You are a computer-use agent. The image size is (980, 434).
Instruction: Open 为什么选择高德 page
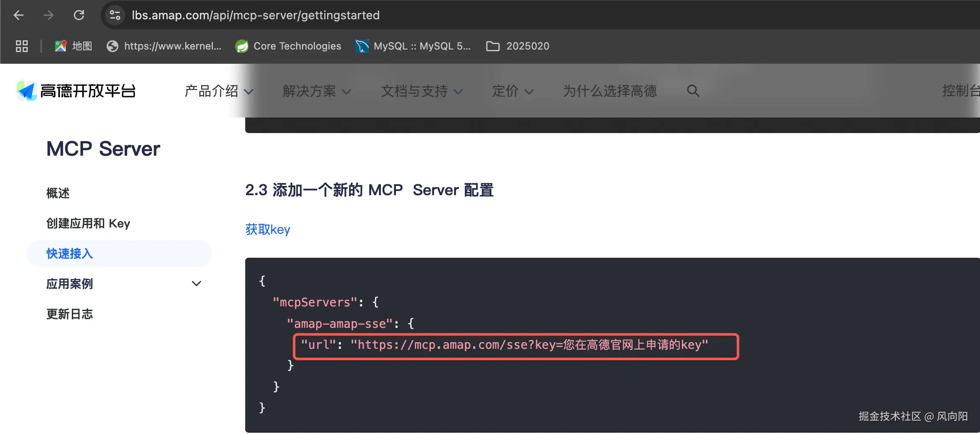[x=610, y=91]
